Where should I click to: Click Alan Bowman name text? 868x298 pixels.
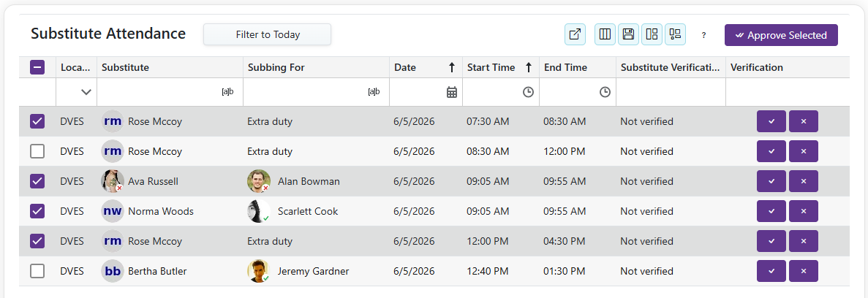click(309, 181)
